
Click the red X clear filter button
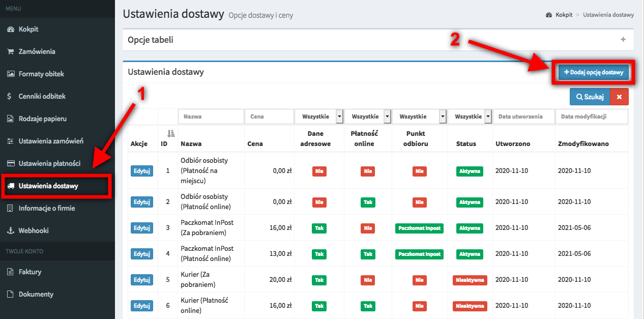point(619,97)
